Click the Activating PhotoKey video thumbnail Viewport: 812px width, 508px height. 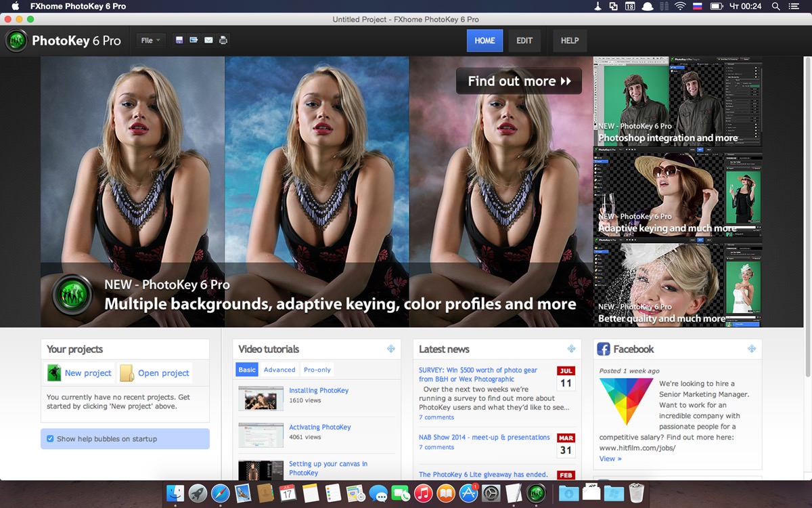[x=261, y=435]
